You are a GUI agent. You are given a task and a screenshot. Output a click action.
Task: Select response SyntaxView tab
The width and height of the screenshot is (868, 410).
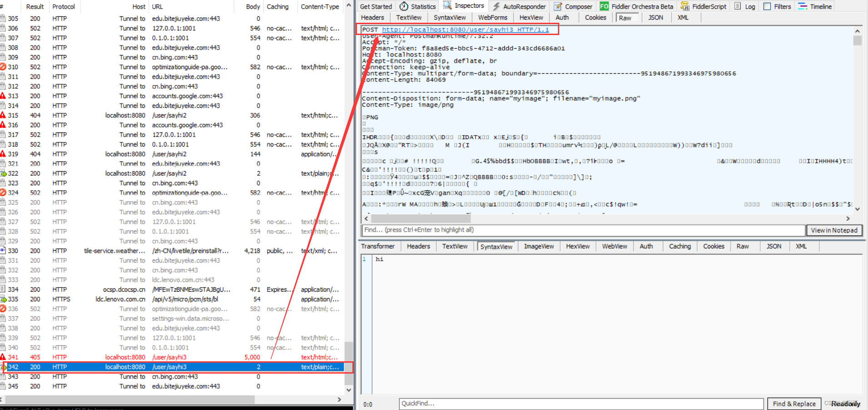(496, 247)
